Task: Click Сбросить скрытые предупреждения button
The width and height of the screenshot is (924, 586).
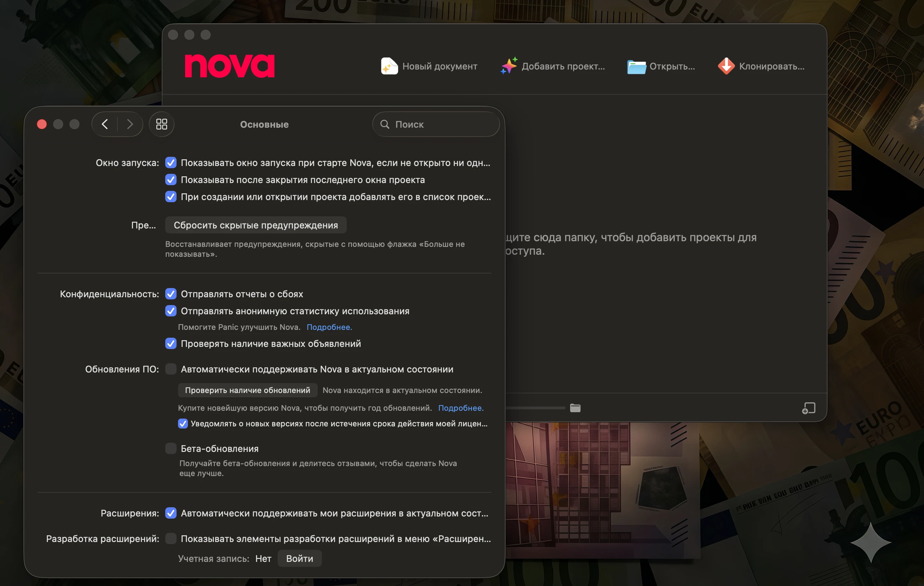Action: (x=256, y=225)
